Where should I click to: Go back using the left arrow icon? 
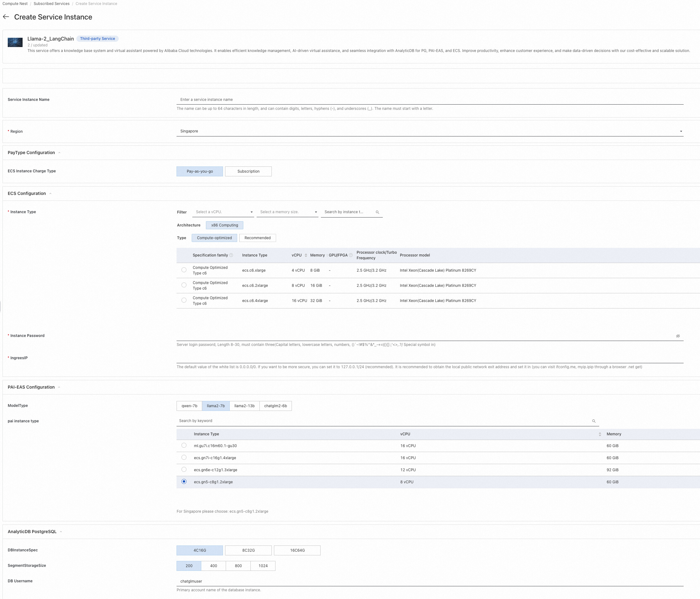(6, 17)
